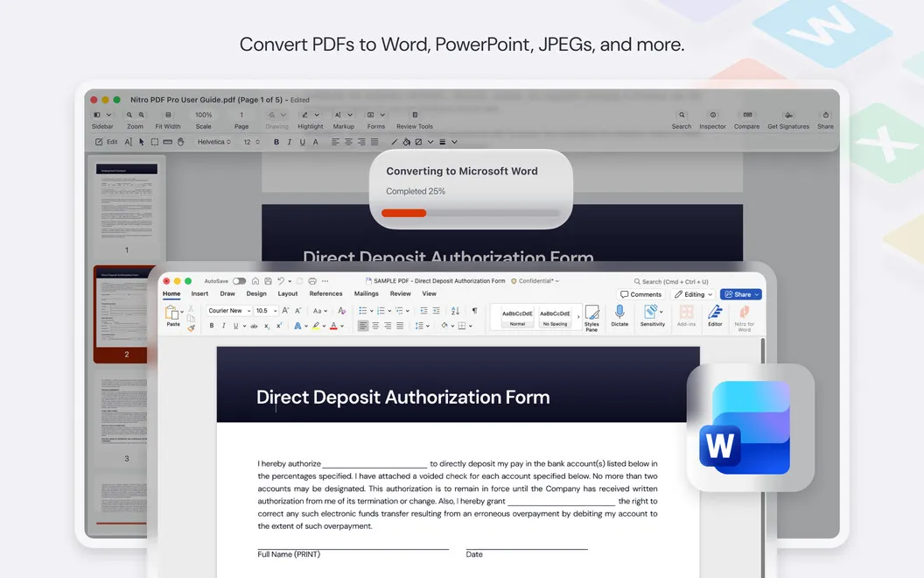The width and height of the screenshot is (924, 578).
Task: Click the yellow text highlight color in Word
Action: pyautogui.click(x=316, y=326)
